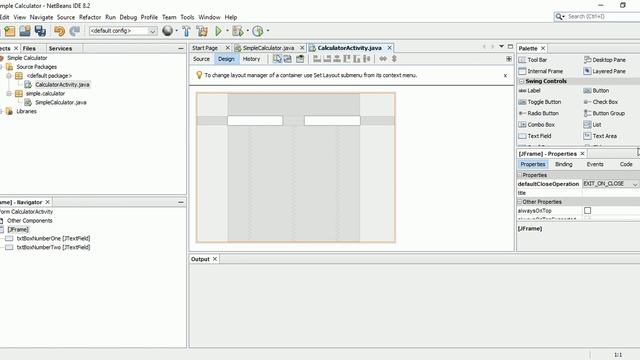Switch to the Files tab
Screen dimensions: 640x360
pos(29,48)
